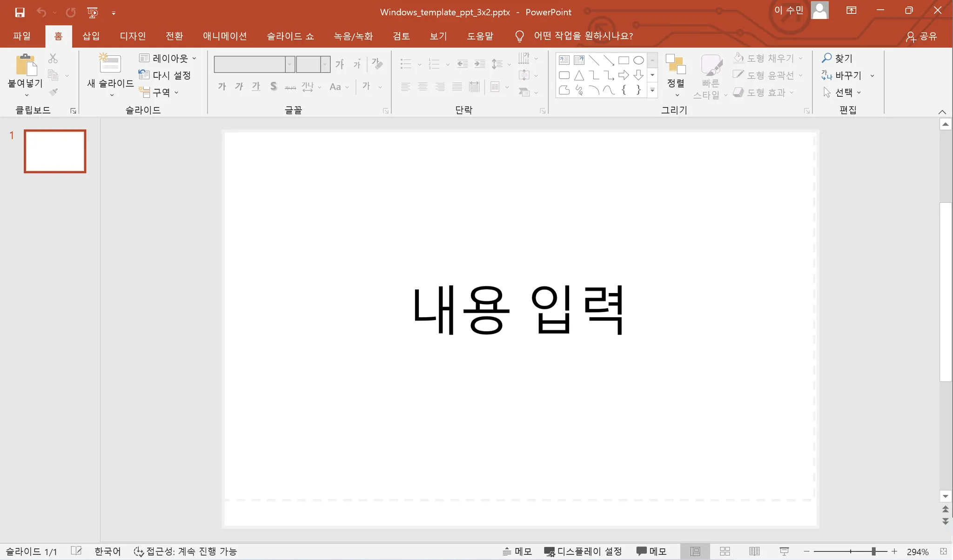Screen dimensions: 953x560
Task: Switch to Reading view in status bar
Action: point(754,551)
